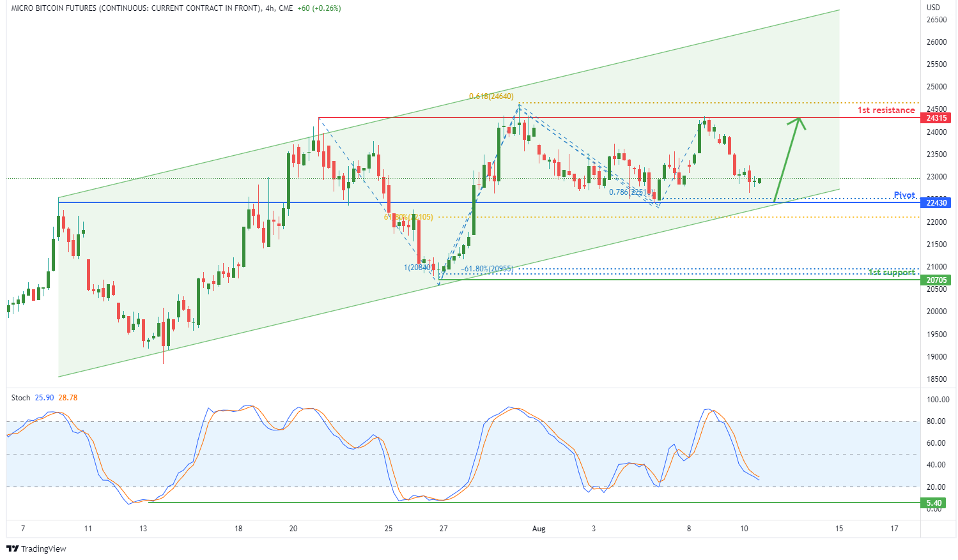958x560 pixels.
Task: Click the date label 15 on time axis
Action: click(x=839, y=529)
